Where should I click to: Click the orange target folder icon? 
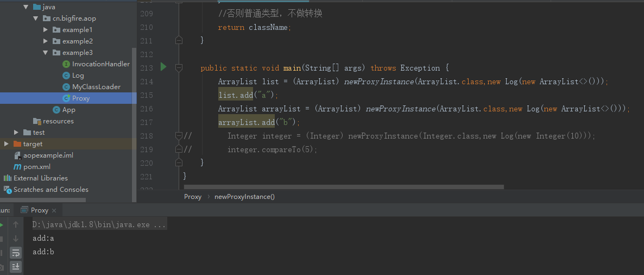[x=17, y=144]
